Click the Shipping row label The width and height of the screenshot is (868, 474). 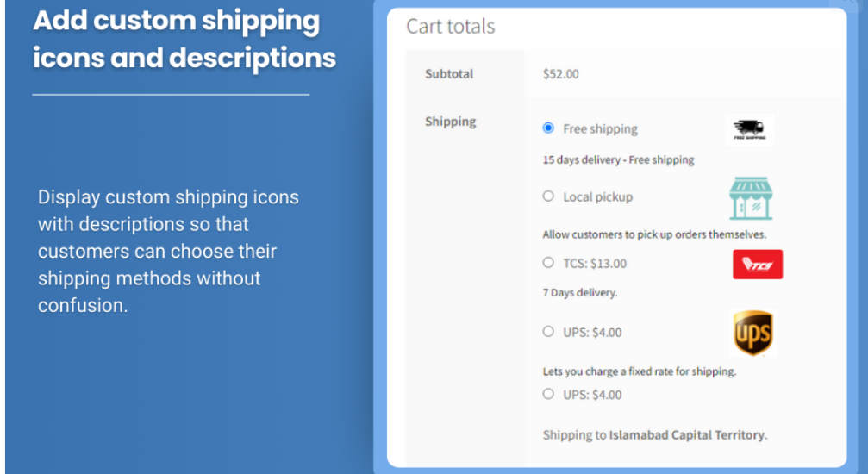[x=451, y=122]
